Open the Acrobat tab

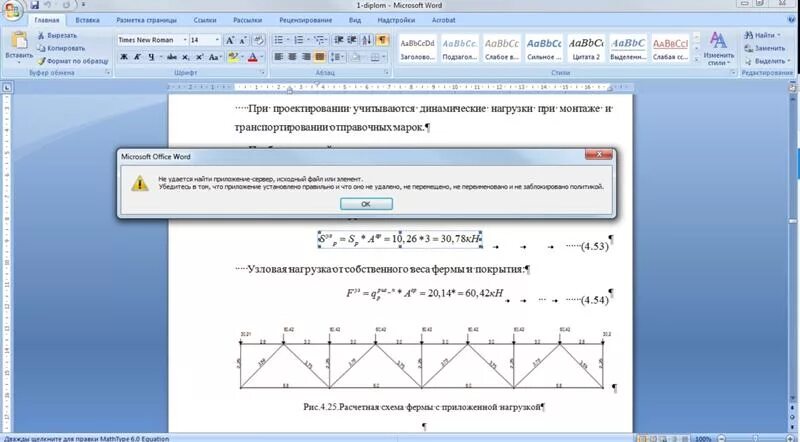[x=443, y=20]
